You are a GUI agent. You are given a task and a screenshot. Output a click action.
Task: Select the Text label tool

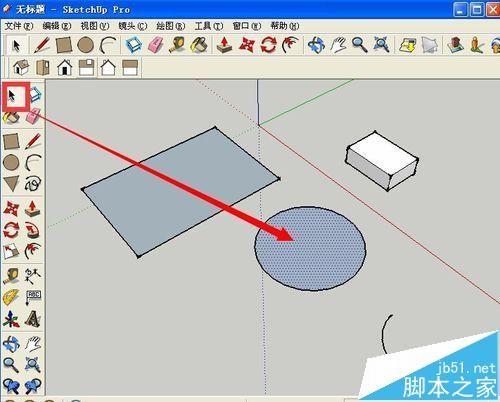tap(33, 298)
